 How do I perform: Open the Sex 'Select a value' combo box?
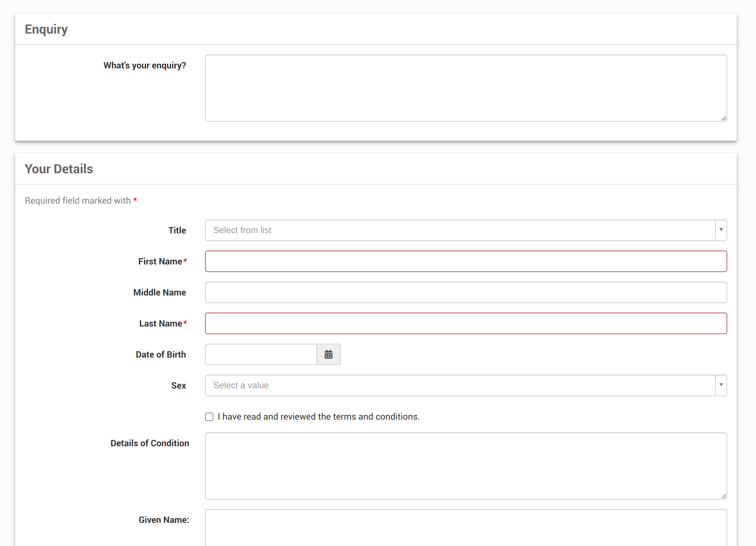[x=460, y=385]
